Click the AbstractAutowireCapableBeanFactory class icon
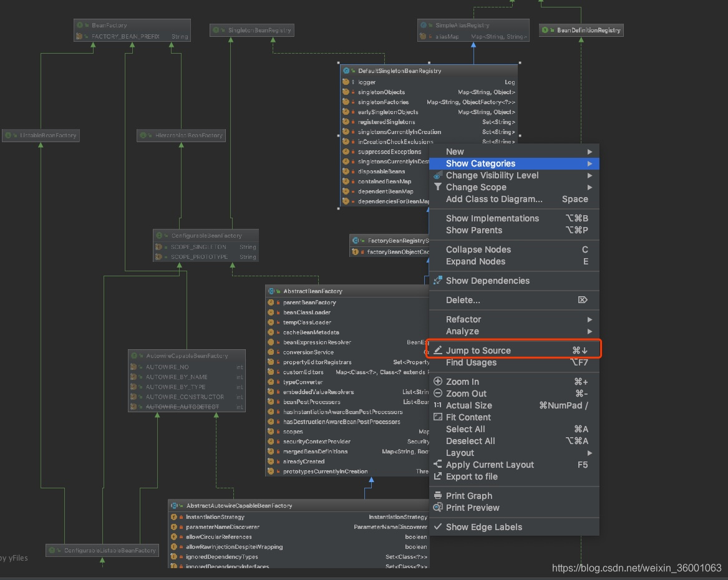728x580 pixels. tap(174, 506)
